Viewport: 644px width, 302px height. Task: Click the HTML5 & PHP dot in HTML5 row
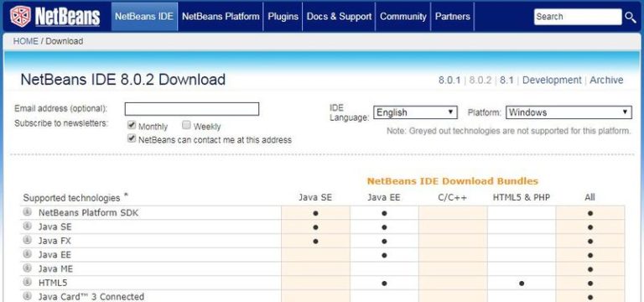coord(522,283)
